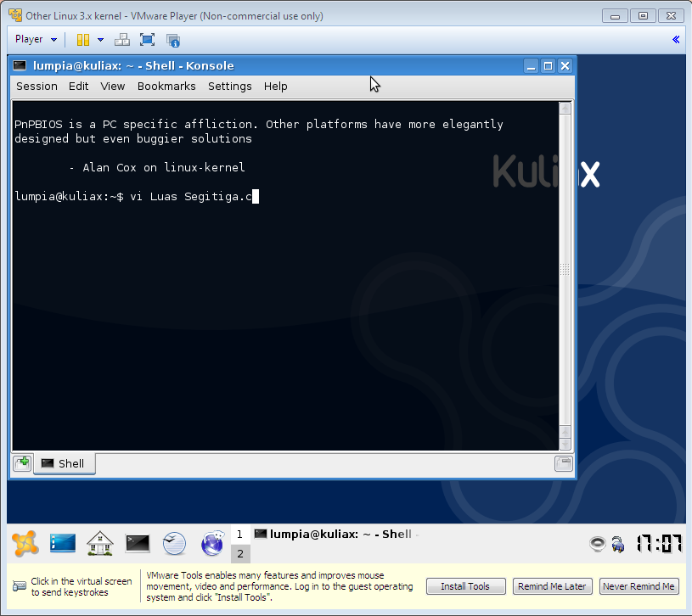Open the Home folder icon
Viewport: 692px width, 616px height.
99,543
